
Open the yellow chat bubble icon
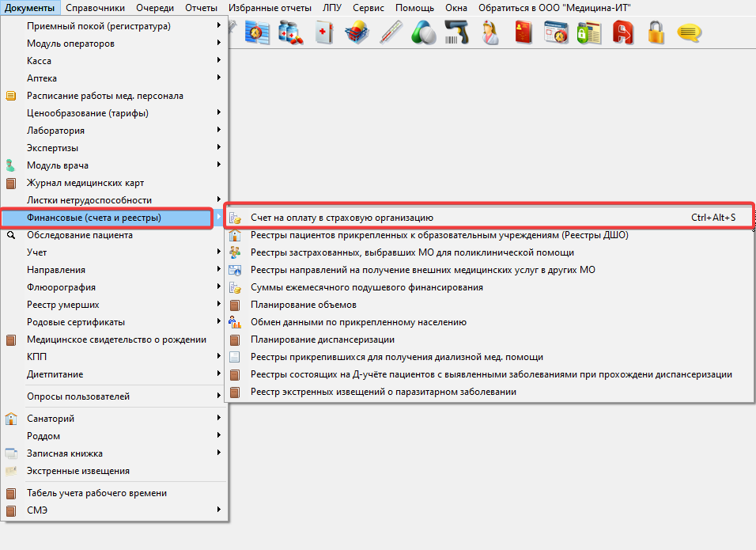[689, 33]
